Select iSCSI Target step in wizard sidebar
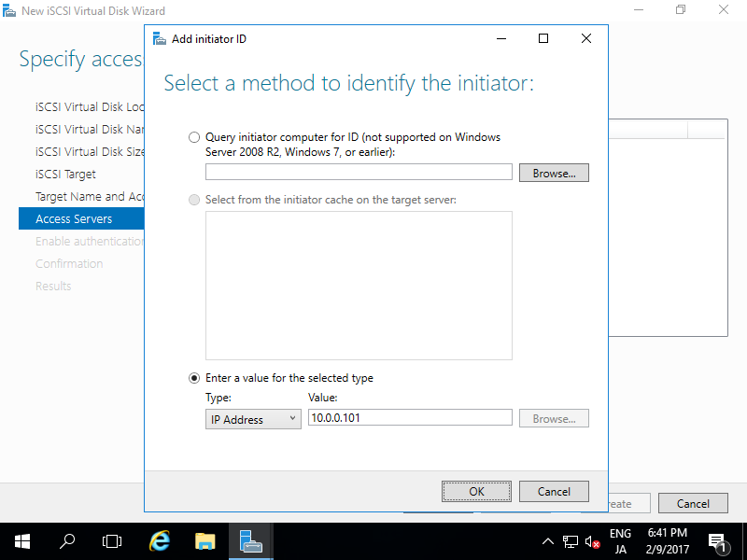 click(x=65, y=175)
